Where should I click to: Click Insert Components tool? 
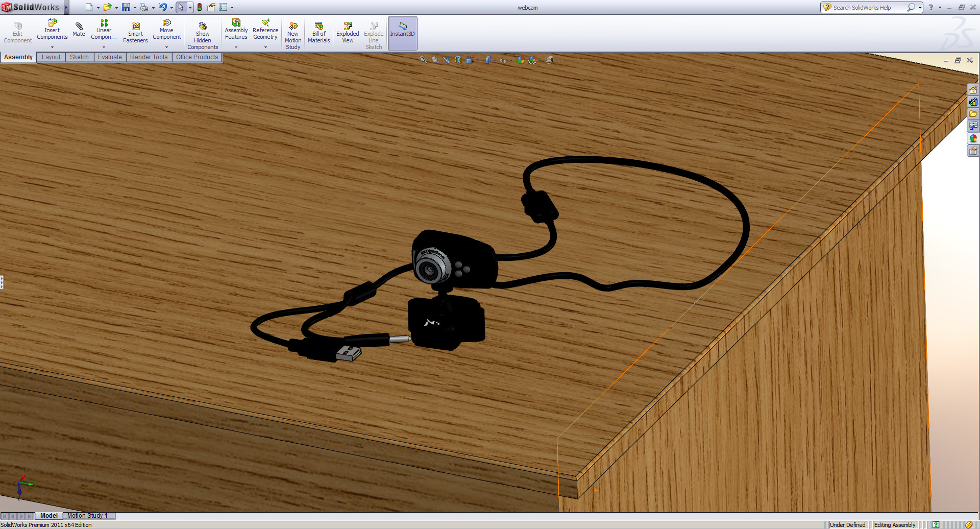pos(52,30)
